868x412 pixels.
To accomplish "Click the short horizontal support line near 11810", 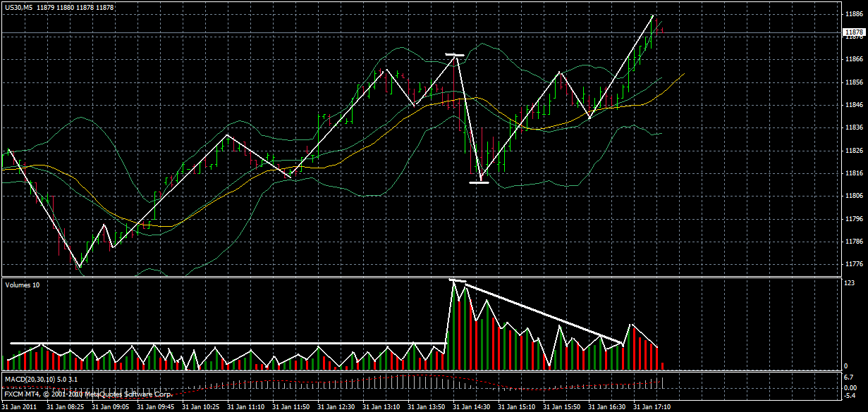I will point(479,182).
